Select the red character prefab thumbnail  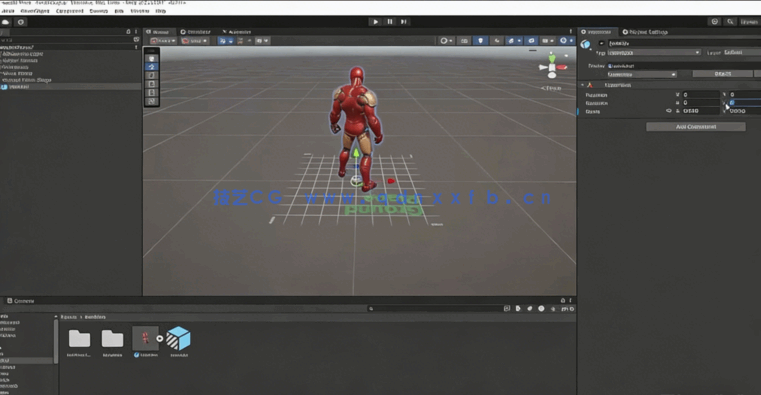click(145, 338)
